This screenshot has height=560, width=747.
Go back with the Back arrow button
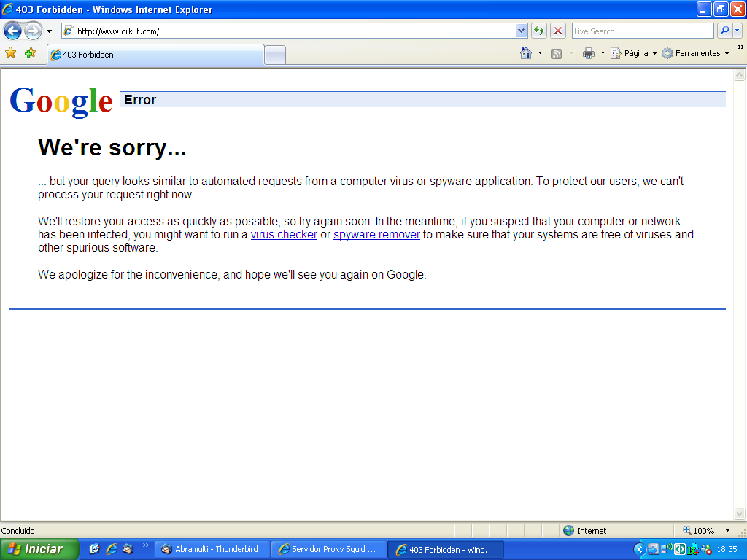(x=13, y=31)
